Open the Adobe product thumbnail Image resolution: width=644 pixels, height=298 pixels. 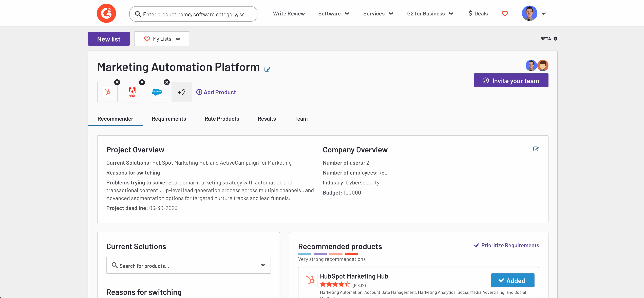[132, 92]
